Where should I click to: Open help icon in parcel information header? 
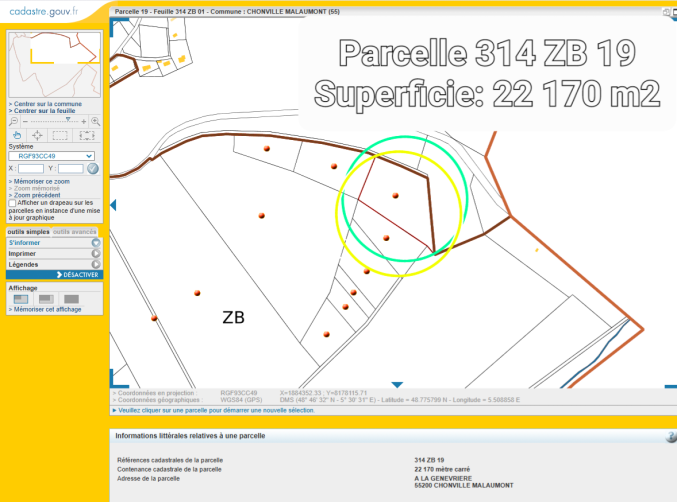click(670, 437)
